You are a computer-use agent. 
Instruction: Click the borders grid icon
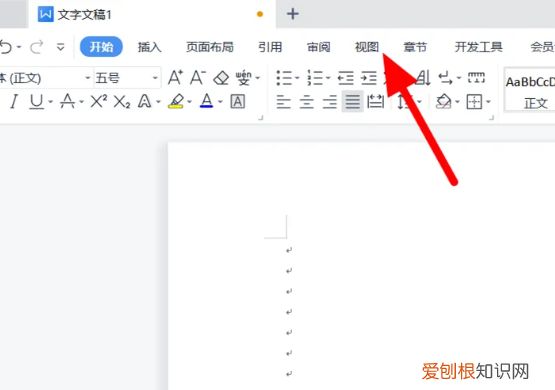(474, 102)
